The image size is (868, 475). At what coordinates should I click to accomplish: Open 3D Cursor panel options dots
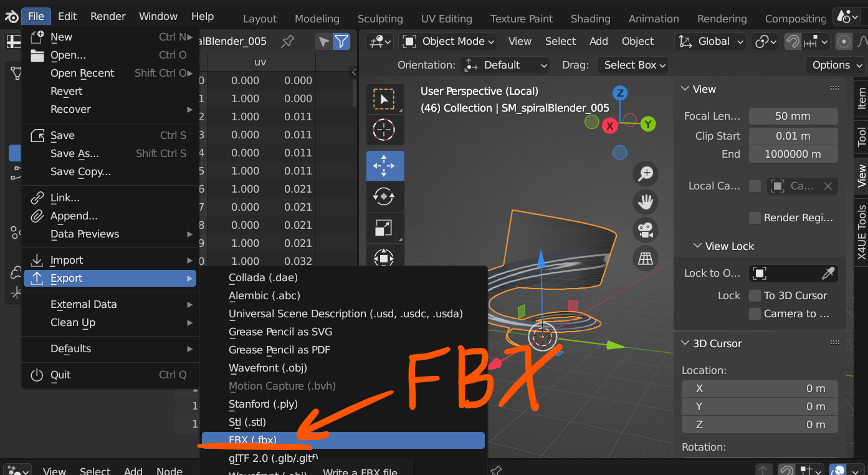(x=835, y=343)
